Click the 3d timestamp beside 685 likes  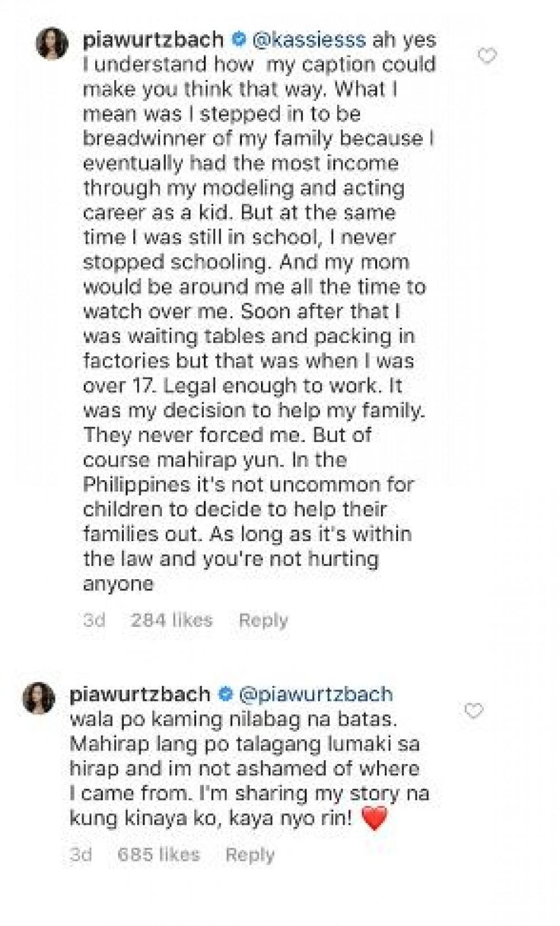click(x=81, y=854)
